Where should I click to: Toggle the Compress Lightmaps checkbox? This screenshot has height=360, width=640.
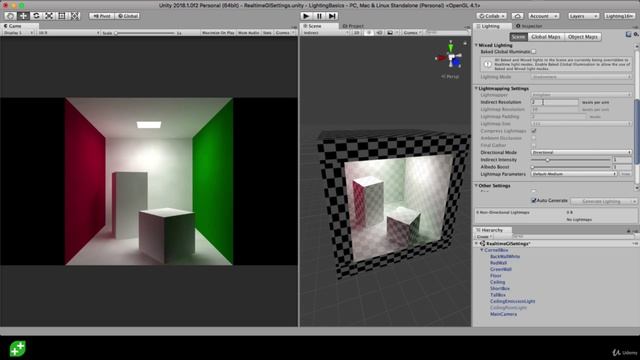pyautogui.click(x=533, y=131)
